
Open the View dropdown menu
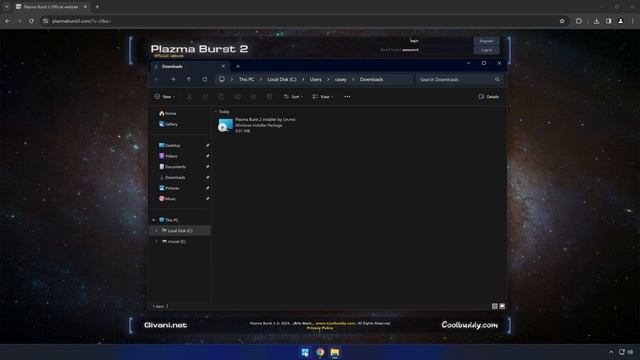[x=323, y=97]
